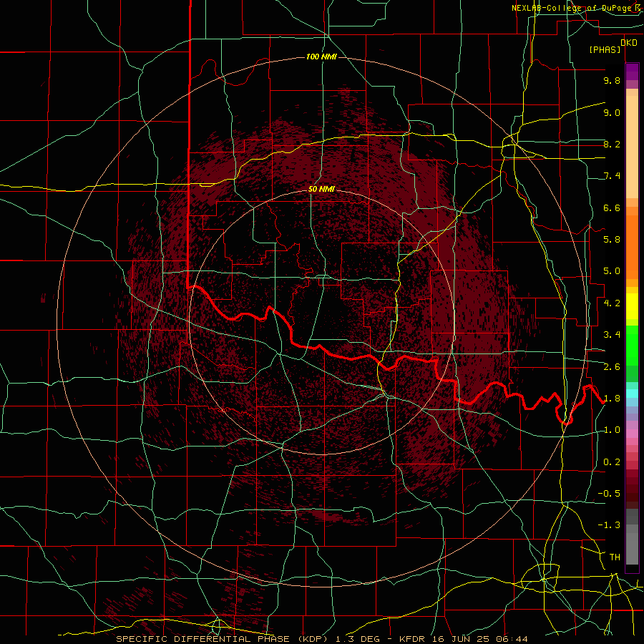Select the pink swatch on the color bar

(x=632, y=434)
